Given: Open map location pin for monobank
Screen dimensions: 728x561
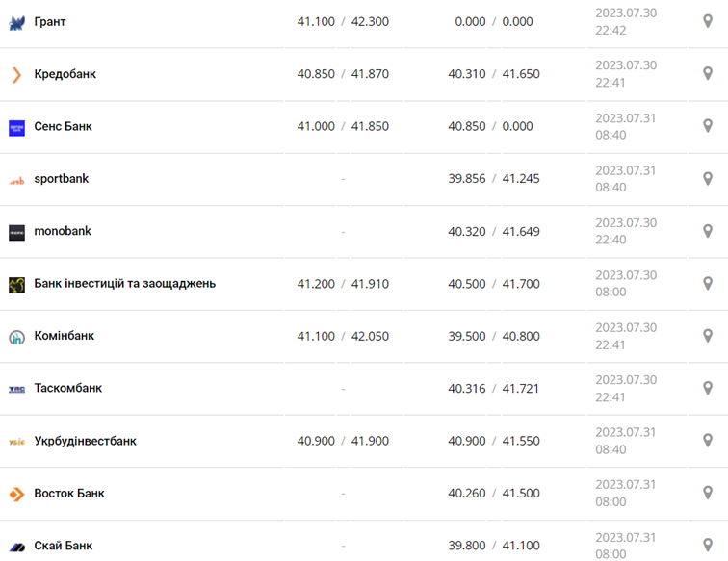Looking at the screenshot, I should point(708,231).
